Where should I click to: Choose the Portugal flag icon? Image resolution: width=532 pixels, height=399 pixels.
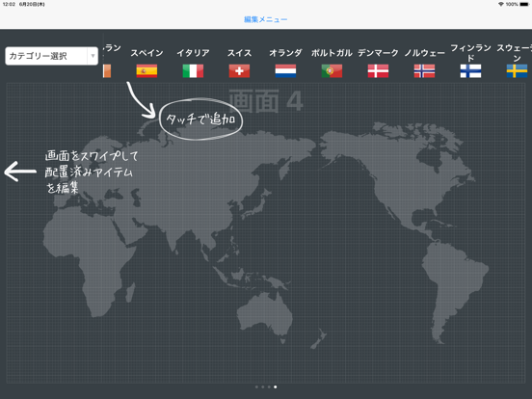[x=332, y=71]
